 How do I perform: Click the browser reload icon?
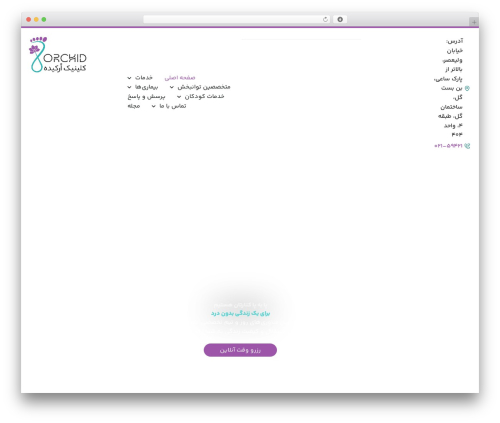(x=325, y=20)
